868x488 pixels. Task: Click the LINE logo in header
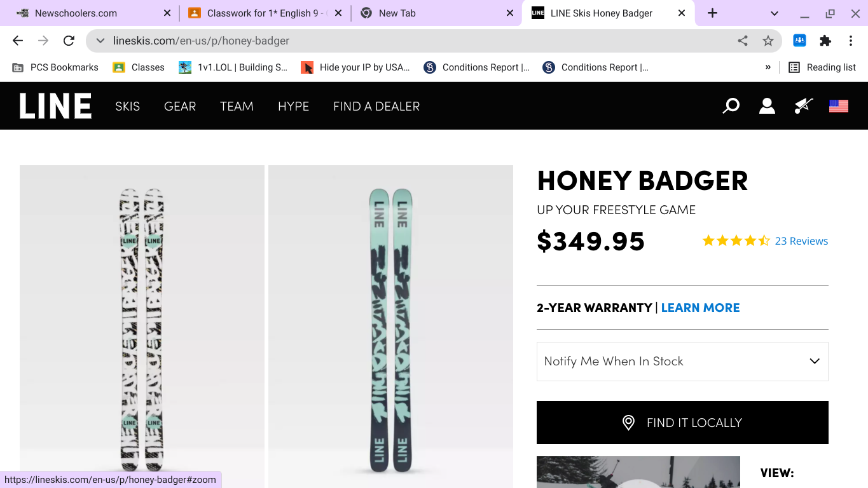pos(55,106)
